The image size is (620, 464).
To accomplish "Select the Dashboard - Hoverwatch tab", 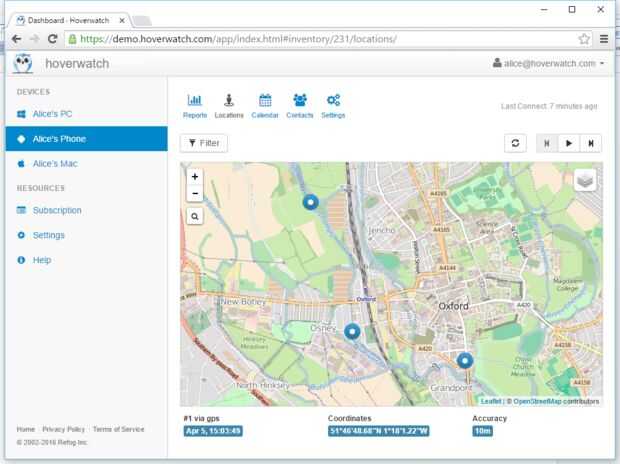I will (x=69, y=20).
